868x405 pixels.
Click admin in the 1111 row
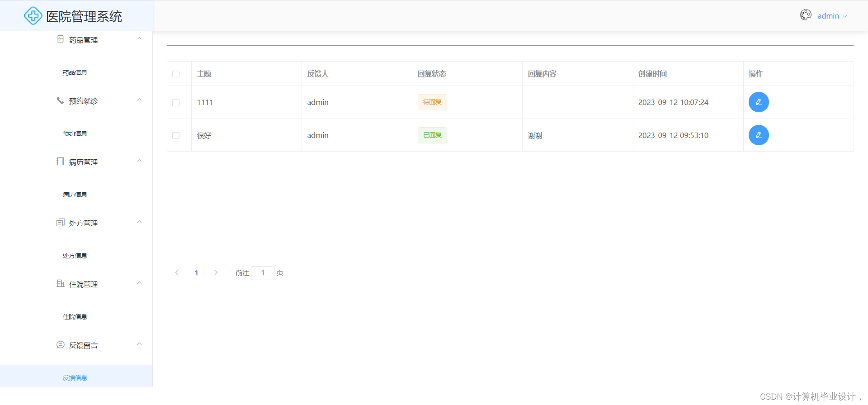point(318,102)
